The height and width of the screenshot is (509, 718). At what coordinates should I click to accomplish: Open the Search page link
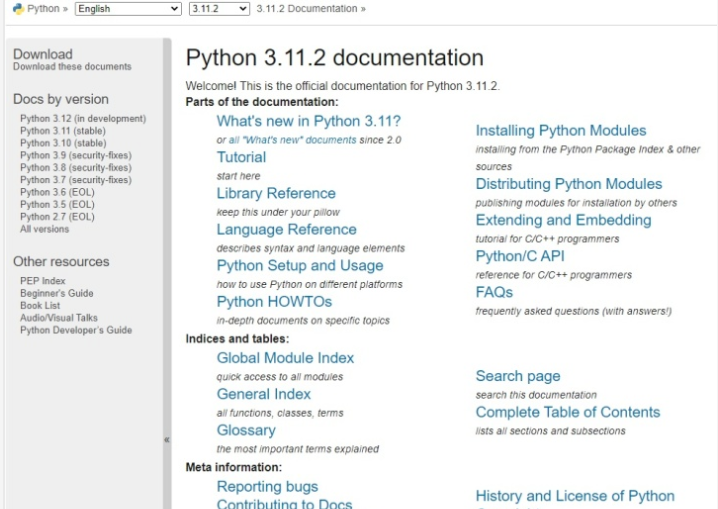(518, 376)
